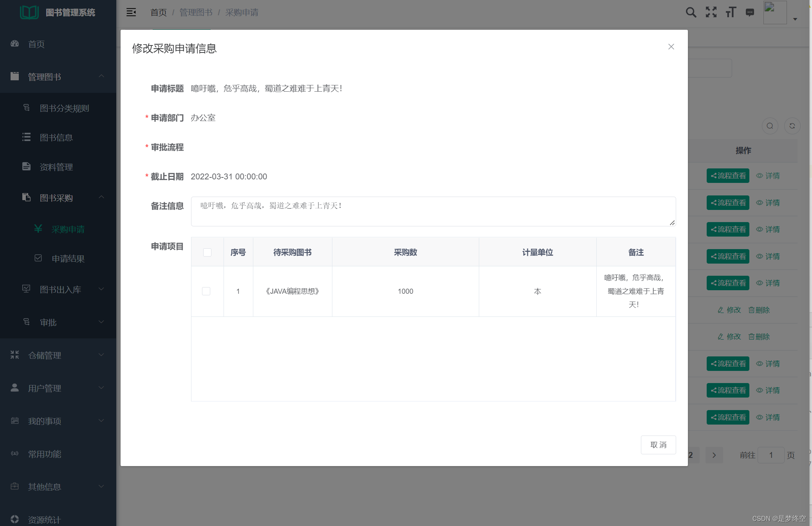Image resolution: width=812 pixels, height=526 pixels.
Task: Click the round refresh icon above table
Action: (x=792, y=126)
